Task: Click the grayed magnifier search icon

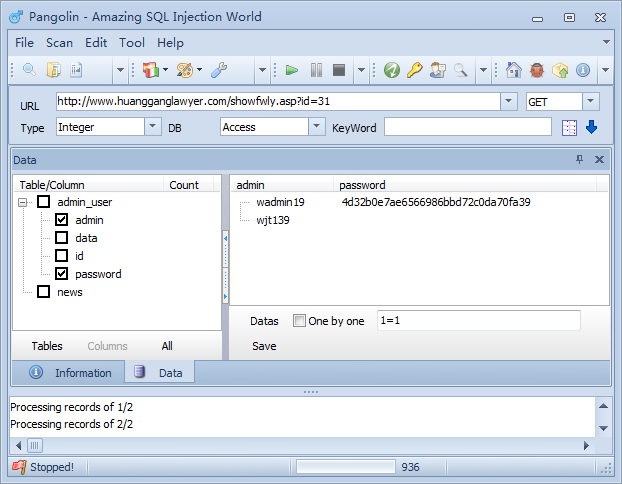Action: point(460,70)
